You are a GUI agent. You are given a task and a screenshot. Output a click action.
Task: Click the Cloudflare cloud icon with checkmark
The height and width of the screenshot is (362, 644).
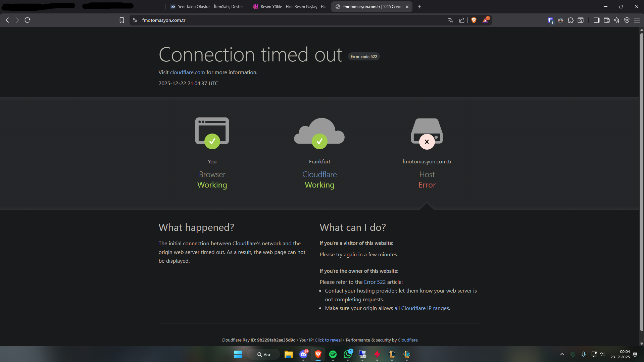click(319, 133)
